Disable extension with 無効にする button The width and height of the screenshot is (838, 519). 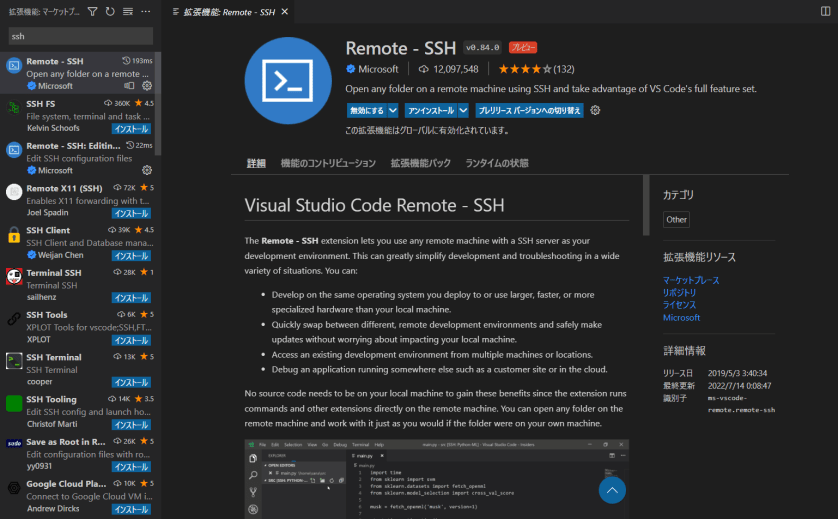pos(366,110)
